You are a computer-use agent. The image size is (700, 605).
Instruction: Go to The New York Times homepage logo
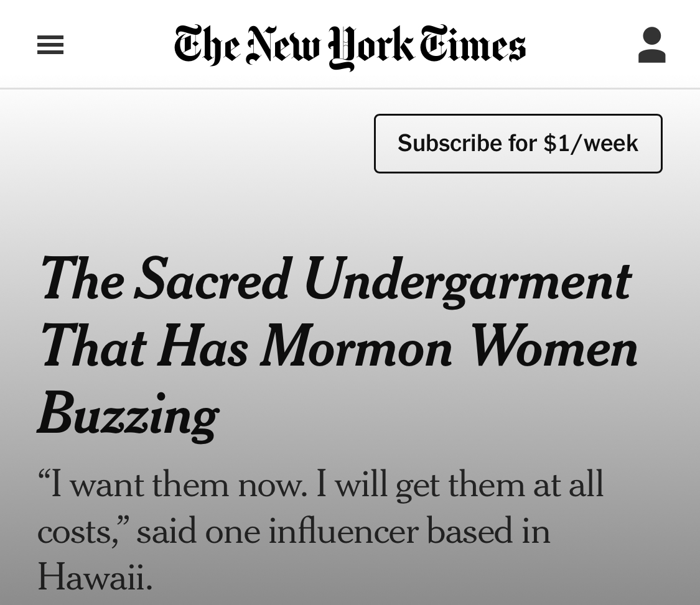click(350, 47)
